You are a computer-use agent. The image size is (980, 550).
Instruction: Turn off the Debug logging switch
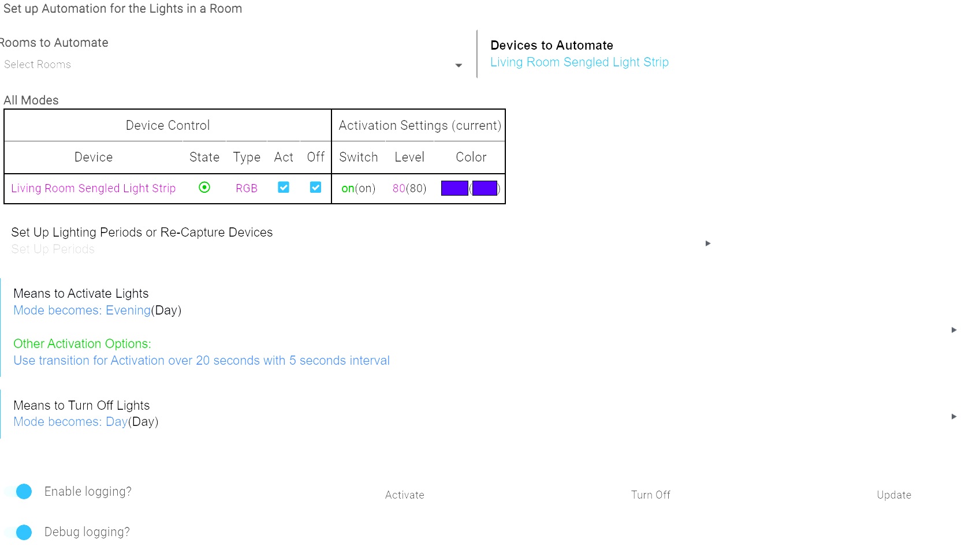23,532
